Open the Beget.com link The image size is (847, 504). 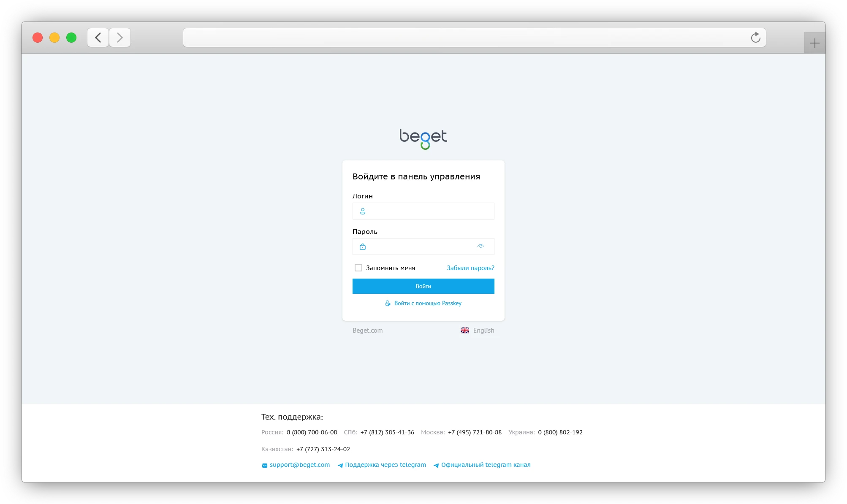367,331
